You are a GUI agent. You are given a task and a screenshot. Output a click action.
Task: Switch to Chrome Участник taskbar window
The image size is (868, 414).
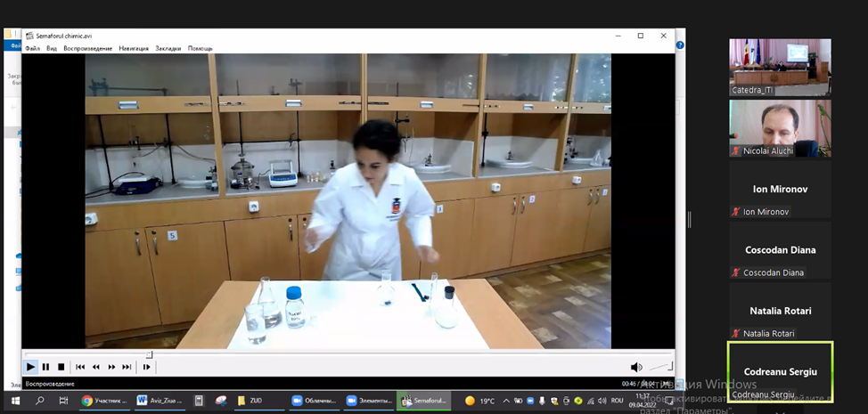(x=105, y=401)
